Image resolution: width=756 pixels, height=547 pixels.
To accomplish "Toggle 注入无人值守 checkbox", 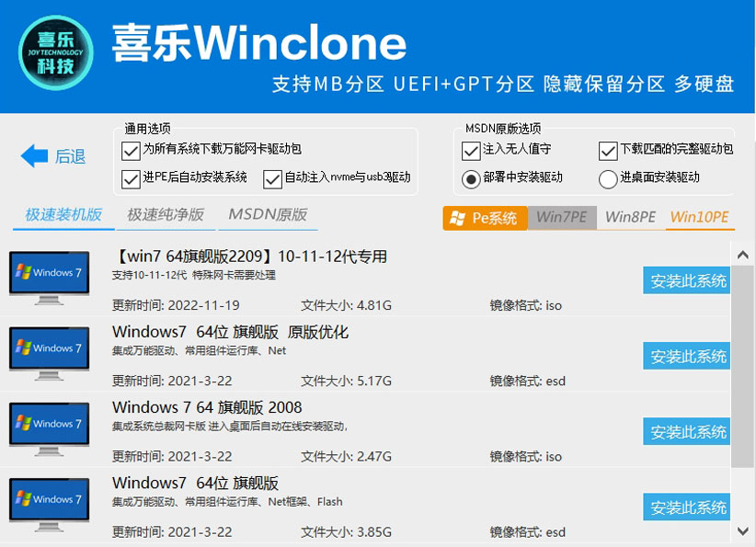I will point(471,151).
